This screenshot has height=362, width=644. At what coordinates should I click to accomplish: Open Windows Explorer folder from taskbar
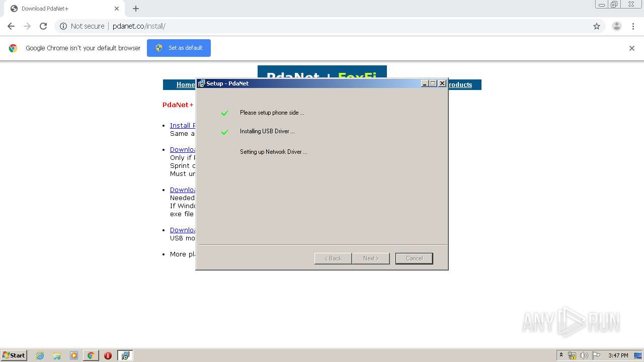[57, 355]
